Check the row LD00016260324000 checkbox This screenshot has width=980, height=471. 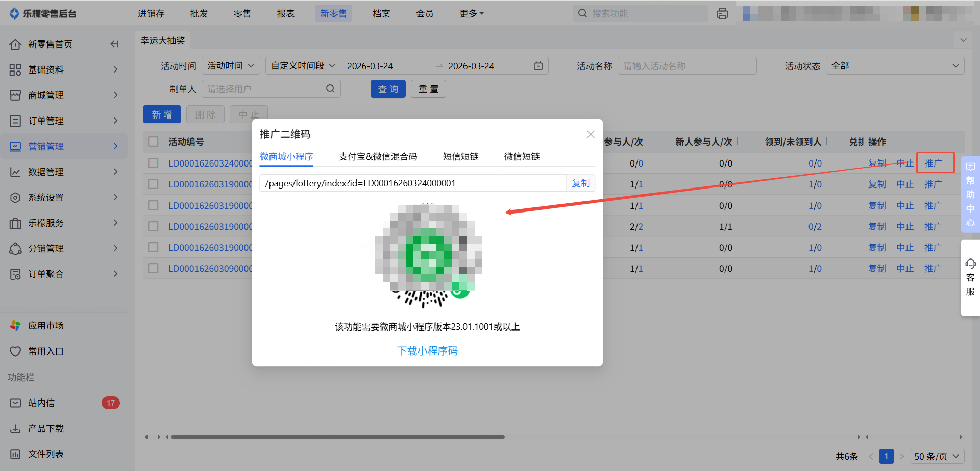(153, 163)
